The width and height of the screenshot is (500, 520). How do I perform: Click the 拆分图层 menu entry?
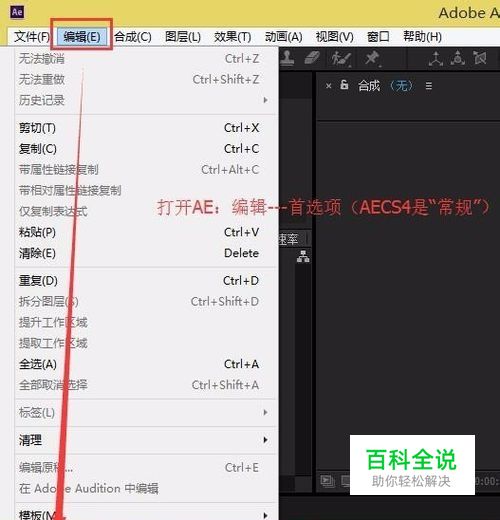coord(147,301)
